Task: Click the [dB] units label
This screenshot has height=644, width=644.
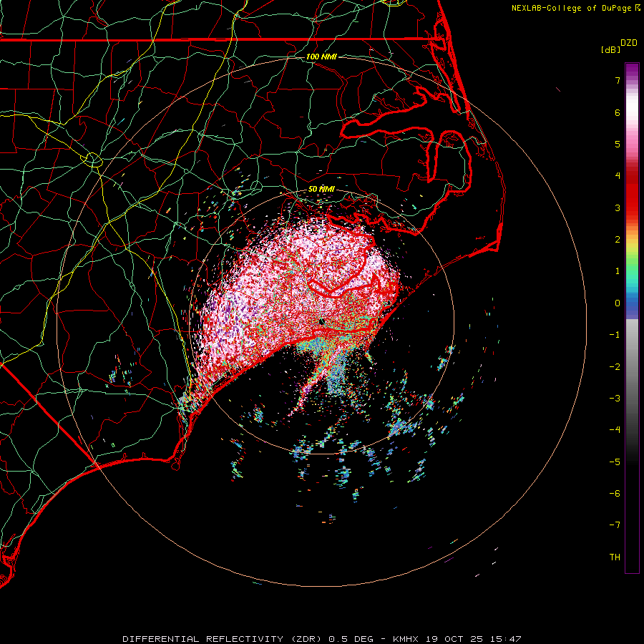Action: pyautogui.click(x=610, y=49)
